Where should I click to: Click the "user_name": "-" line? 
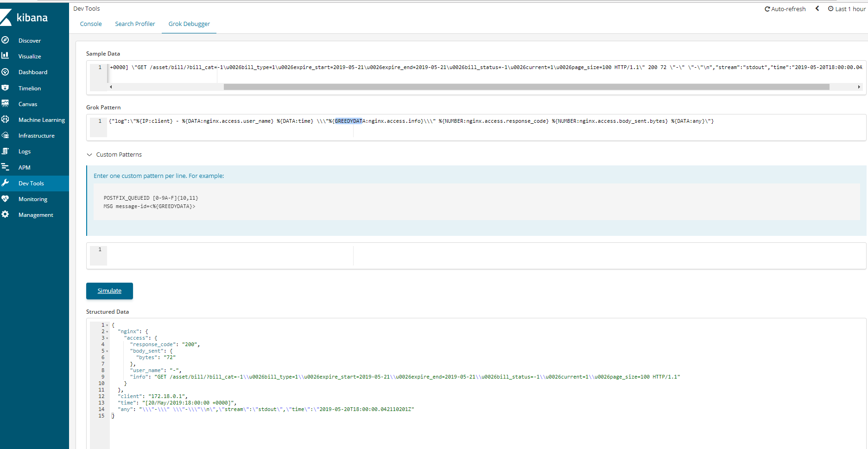tap(156, 371)
